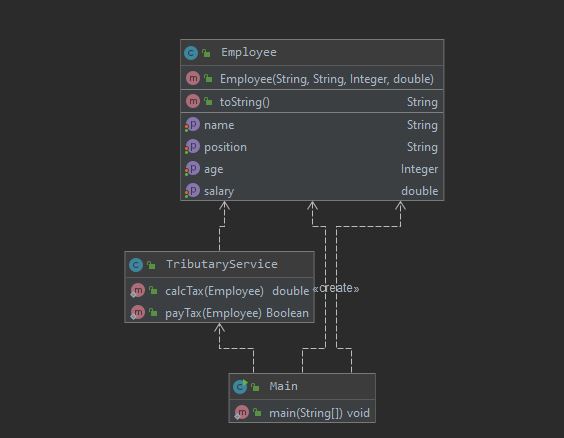Select the age property label

(x=214, y=169)
